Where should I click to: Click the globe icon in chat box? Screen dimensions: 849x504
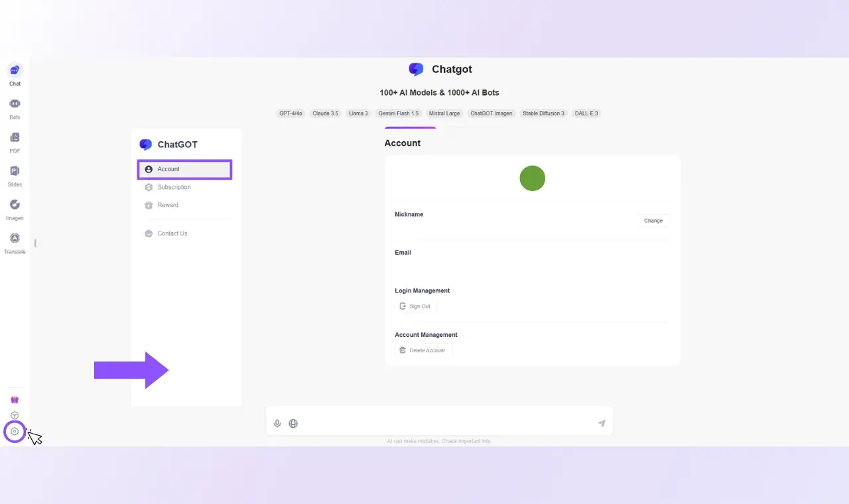(293, 423)
